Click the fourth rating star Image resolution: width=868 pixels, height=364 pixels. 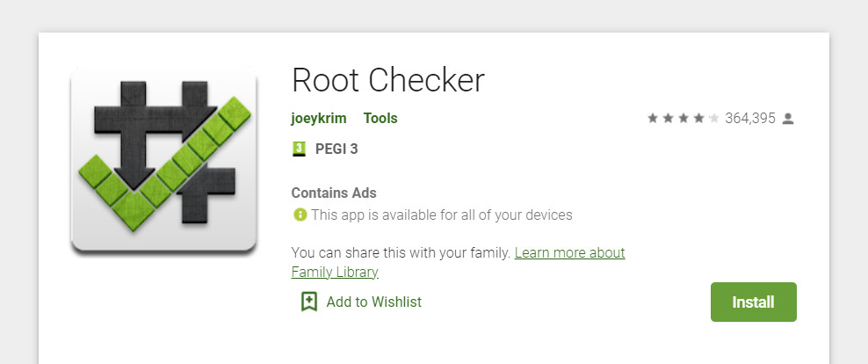pyautogui.click(x=699, y=118)
